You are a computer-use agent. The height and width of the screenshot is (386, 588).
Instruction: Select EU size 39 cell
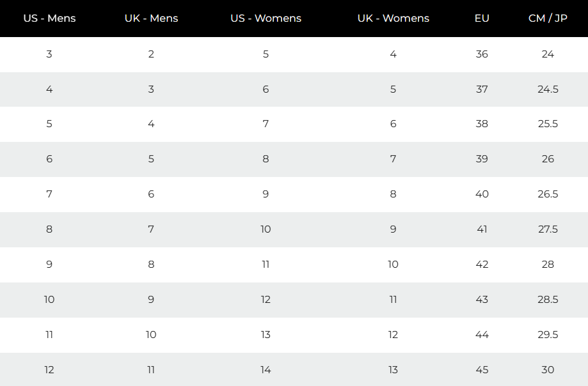pyautogui.click(x=482, y=159)
